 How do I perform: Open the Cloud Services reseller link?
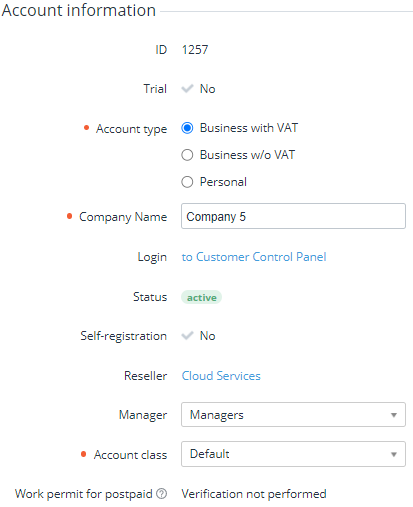pyautogui.click(x=221, y=376)
